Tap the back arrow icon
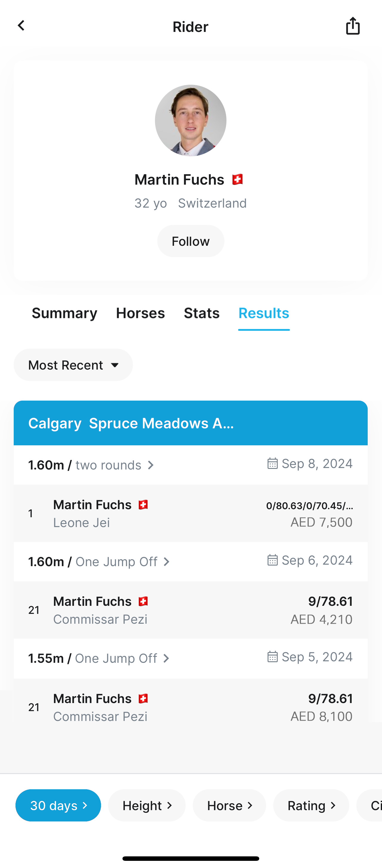The height and width of the screenshot is (868, 382). [x=21, y=26]
